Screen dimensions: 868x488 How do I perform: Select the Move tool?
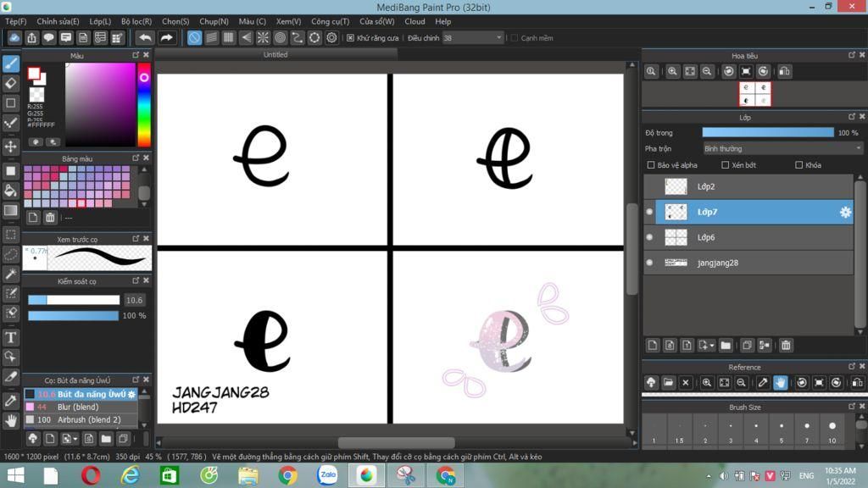pyautogui.click(x=10, y=147)
